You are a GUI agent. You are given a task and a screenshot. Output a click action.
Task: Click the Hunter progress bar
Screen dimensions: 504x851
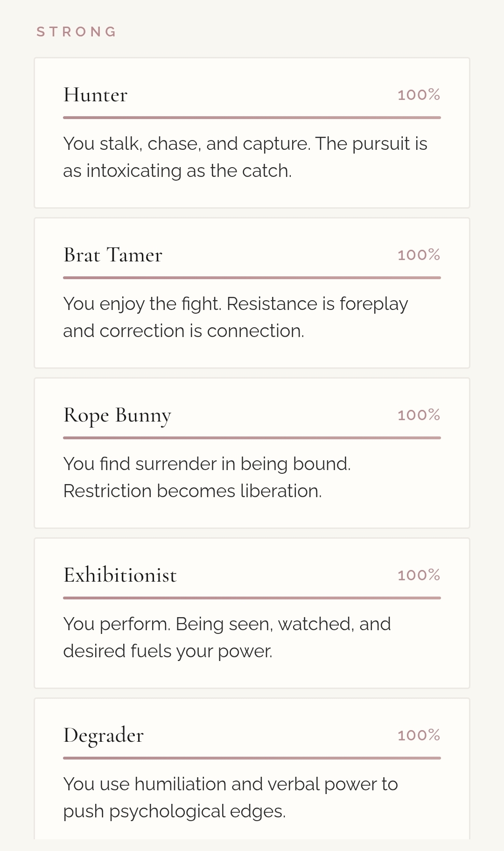pyautogui.click(x=252, y=118)
